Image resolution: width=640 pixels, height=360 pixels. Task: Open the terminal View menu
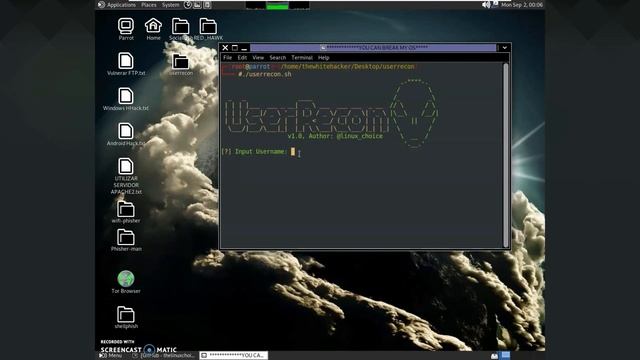258,58
